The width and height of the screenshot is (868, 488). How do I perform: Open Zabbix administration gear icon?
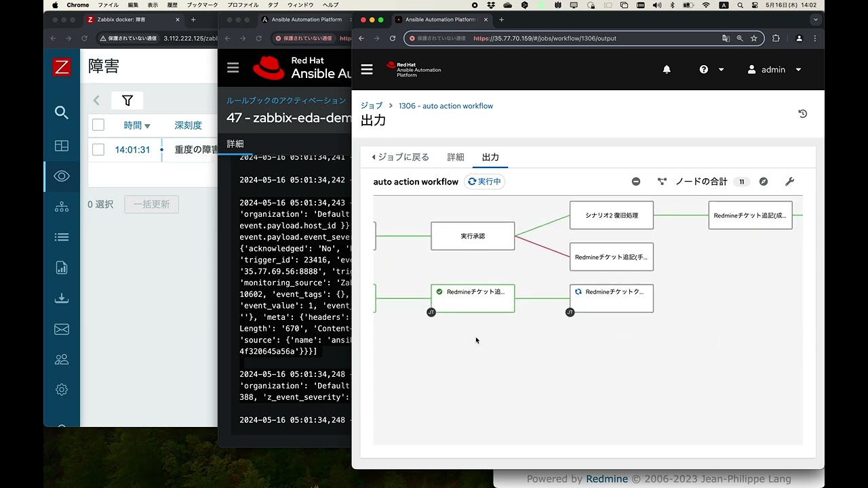pos(62,390)
